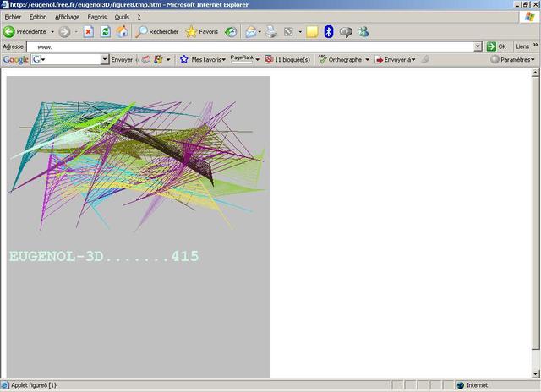Click the Précédente back button
541x392 pixels.
pyautogui.click(x=25, y=32)
